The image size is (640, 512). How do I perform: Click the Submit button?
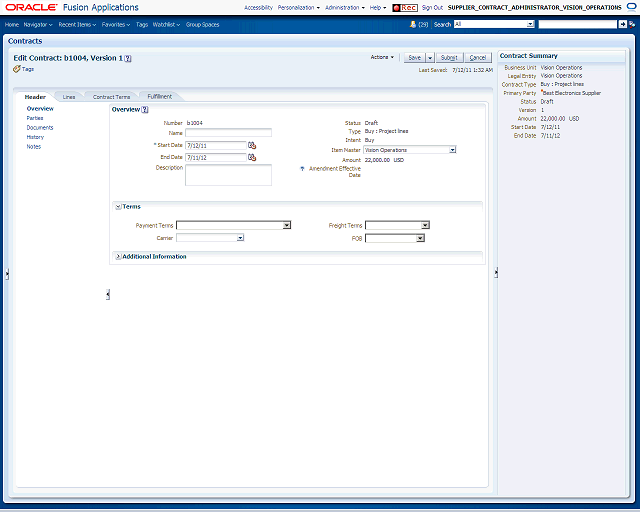(x=449, y=58)
